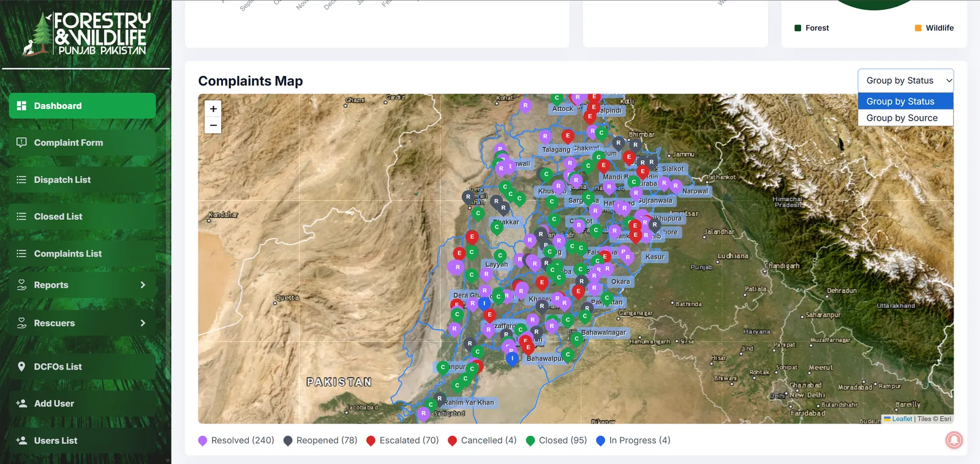Click the Reports sidebar icon
980x464 pixels.
point(21,285)
